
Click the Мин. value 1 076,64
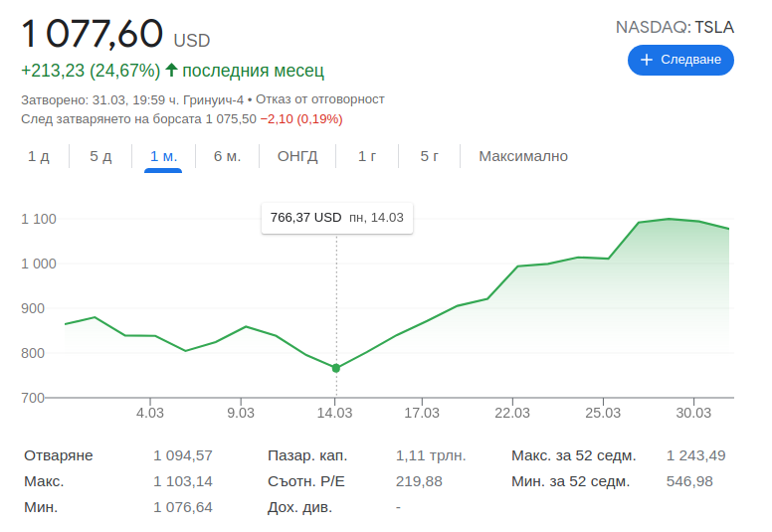click(183, 507)
